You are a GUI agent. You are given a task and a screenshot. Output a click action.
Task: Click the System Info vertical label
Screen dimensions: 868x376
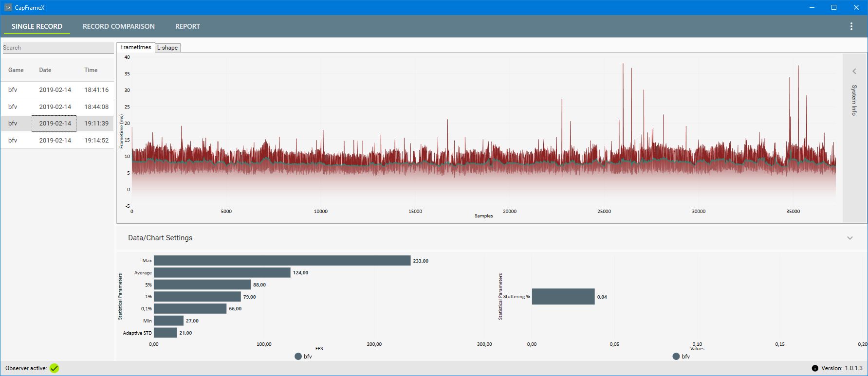click(854, 100)
